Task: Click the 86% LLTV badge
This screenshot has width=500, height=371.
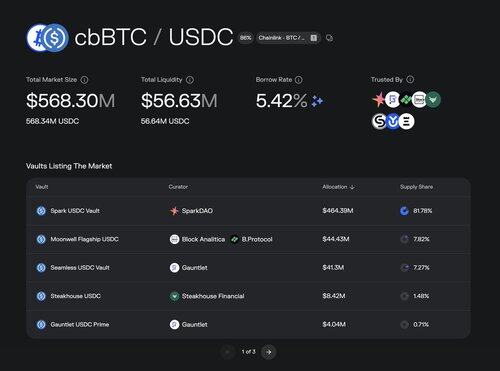Action: (x=246, y=38)
